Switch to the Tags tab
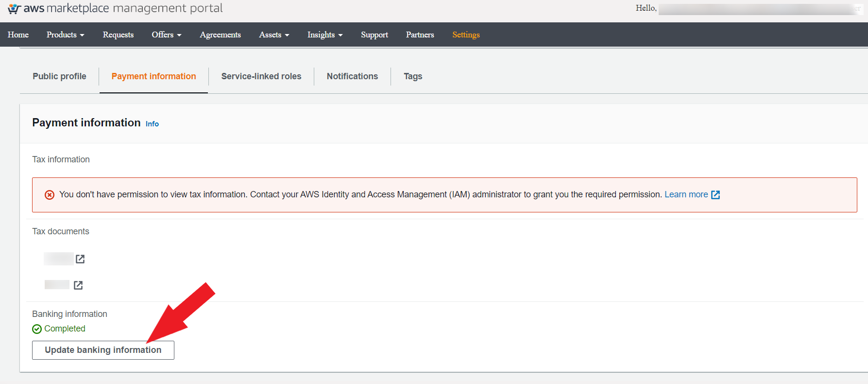This screenshot has width=868, height=384. (x=413, y=76)
